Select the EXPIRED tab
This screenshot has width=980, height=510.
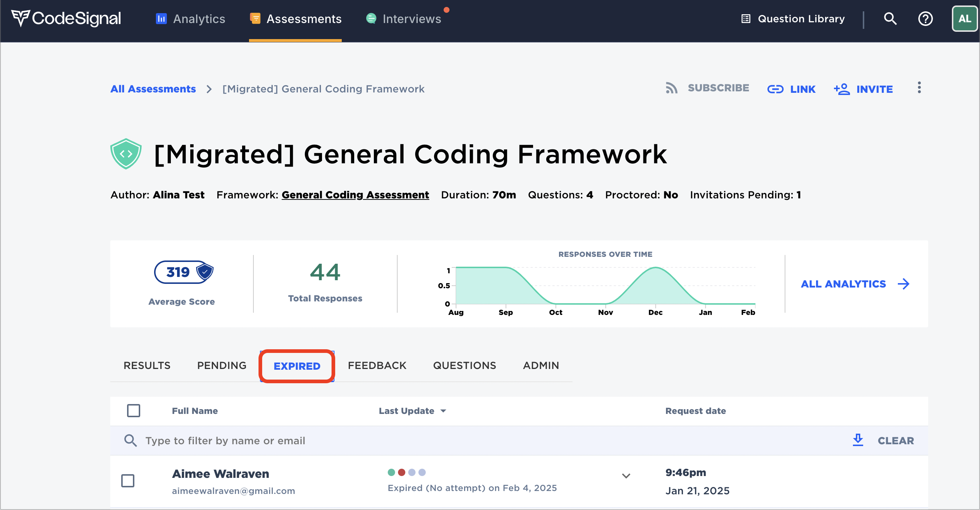(297, 366)
